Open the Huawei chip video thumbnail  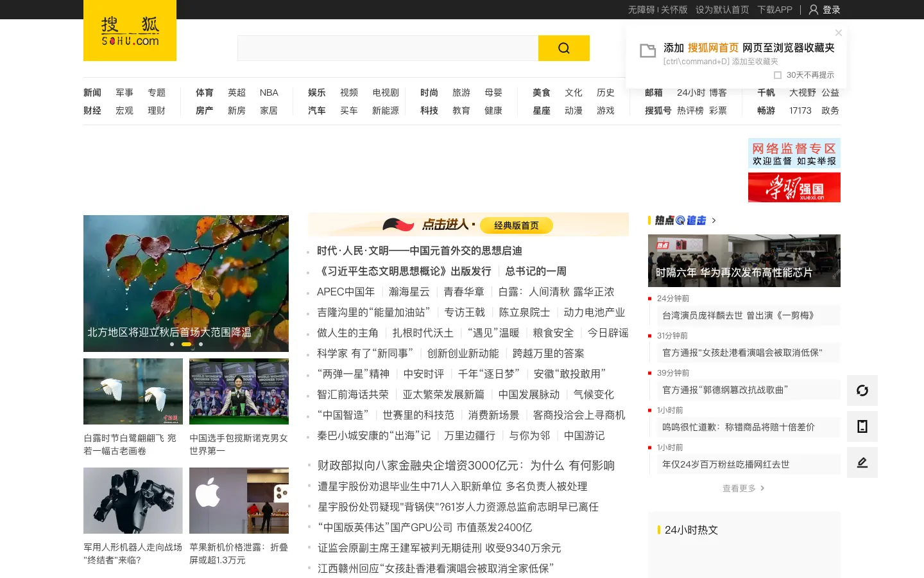pos(744,260)
